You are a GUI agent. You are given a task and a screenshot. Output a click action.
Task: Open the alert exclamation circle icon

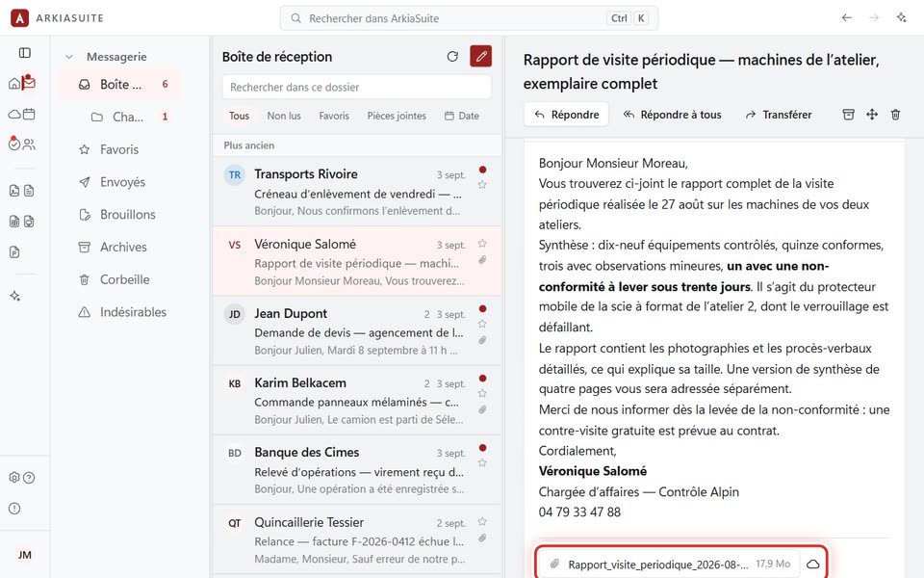14,509
